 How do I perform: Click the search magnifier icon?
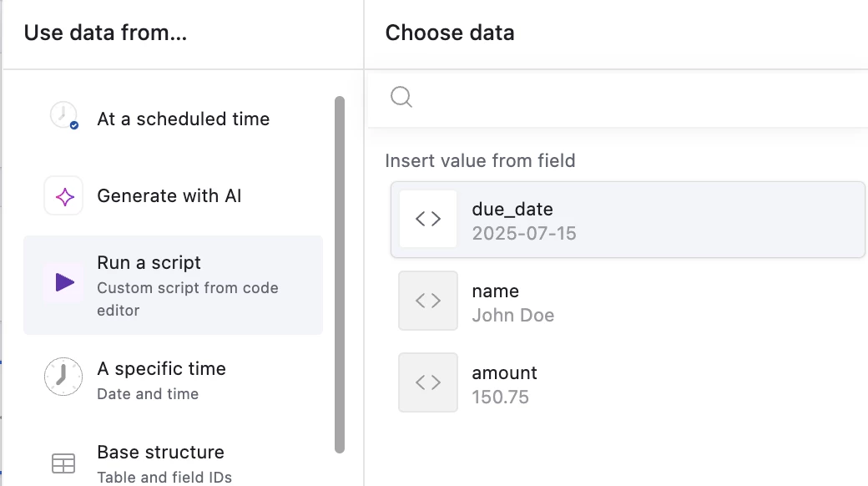click(x=401, y=97)
